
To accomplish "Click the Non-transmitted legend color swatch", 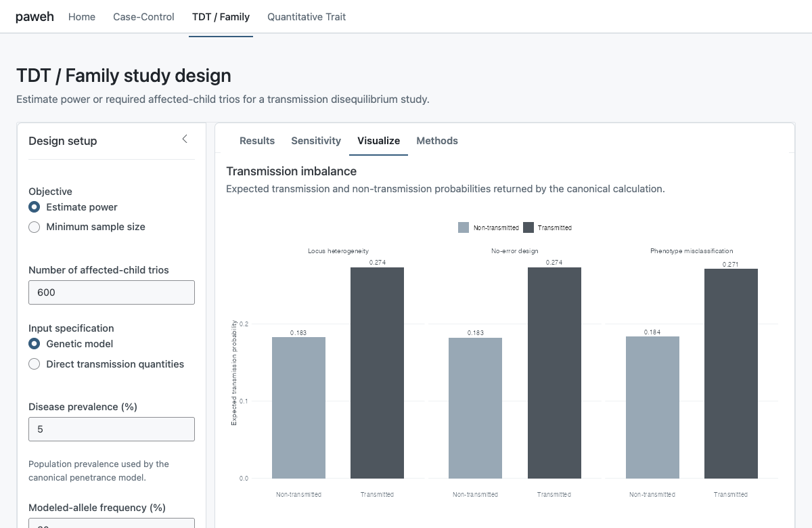I will pos(464,227).
